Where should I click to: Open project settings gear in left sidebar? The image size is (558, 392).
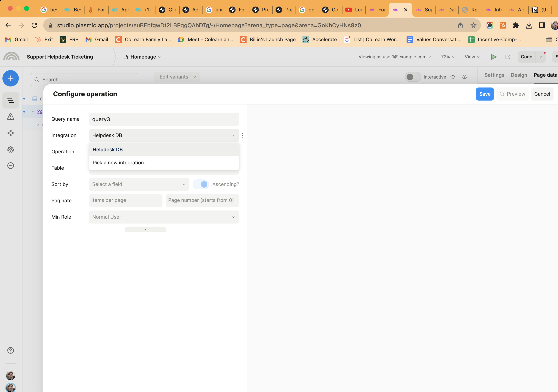coord(10,149)
